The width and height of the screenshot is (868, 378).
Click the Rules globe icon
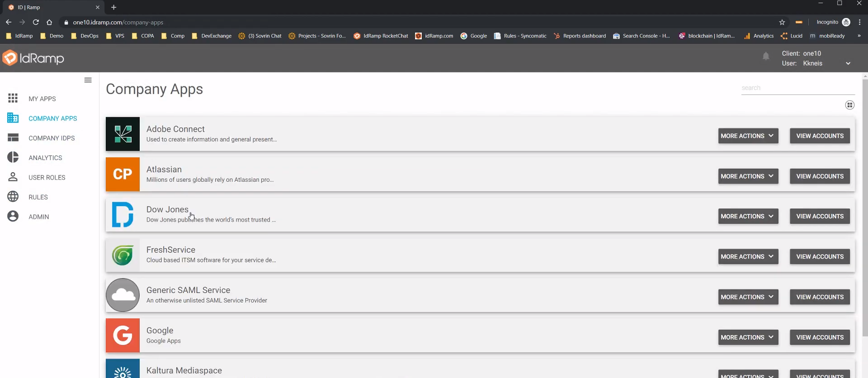[13, 197]
